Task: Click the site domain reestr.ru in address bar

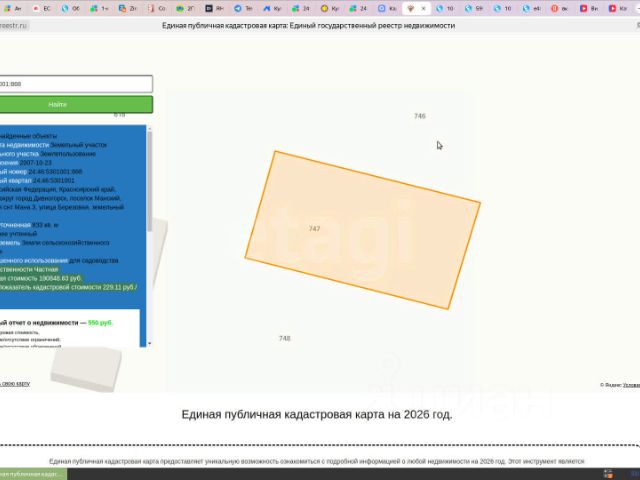Action: [13, 25]
